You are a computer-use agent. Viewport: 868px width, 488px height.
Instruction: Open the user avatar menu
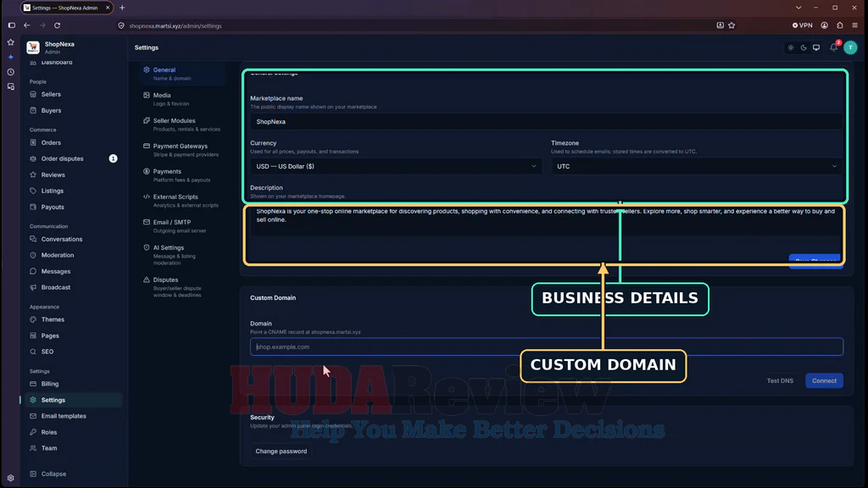(x=851, y=47)
